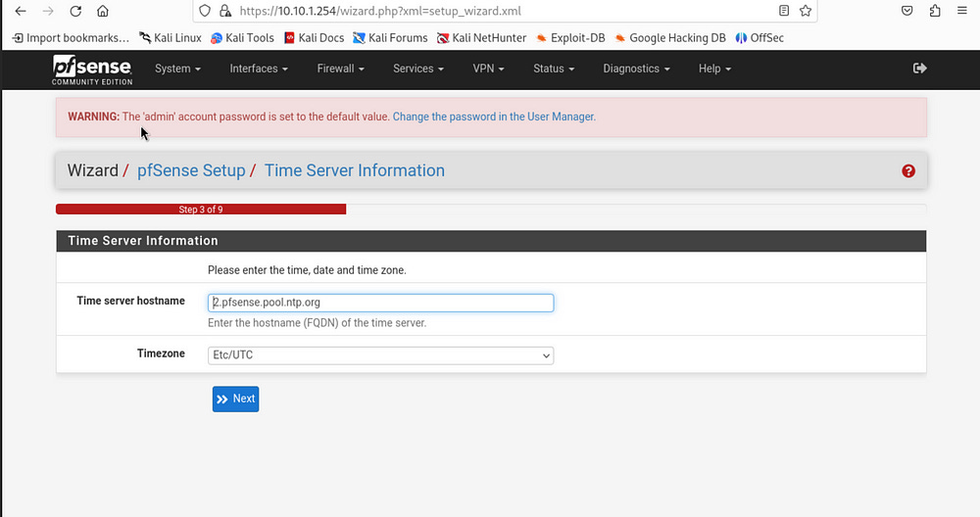
Task: Open the Kali Linux bookmark
Action: point(171,38)
